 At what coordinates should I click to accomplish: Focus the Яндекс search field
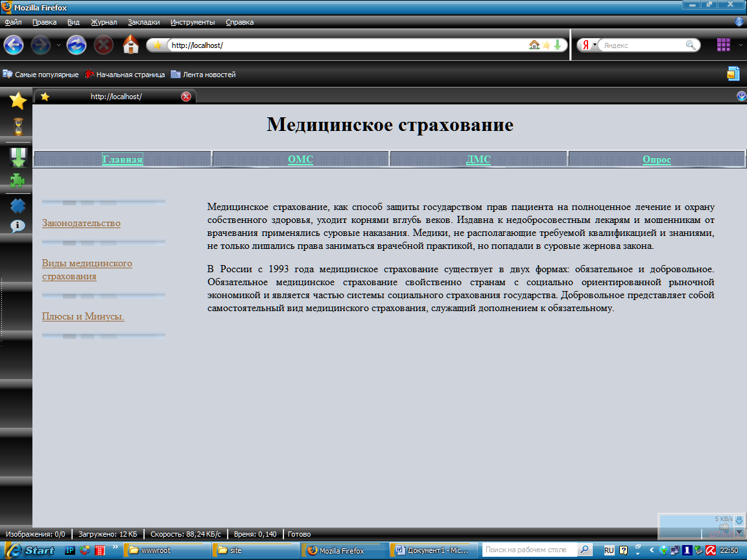tap(643, 45)
